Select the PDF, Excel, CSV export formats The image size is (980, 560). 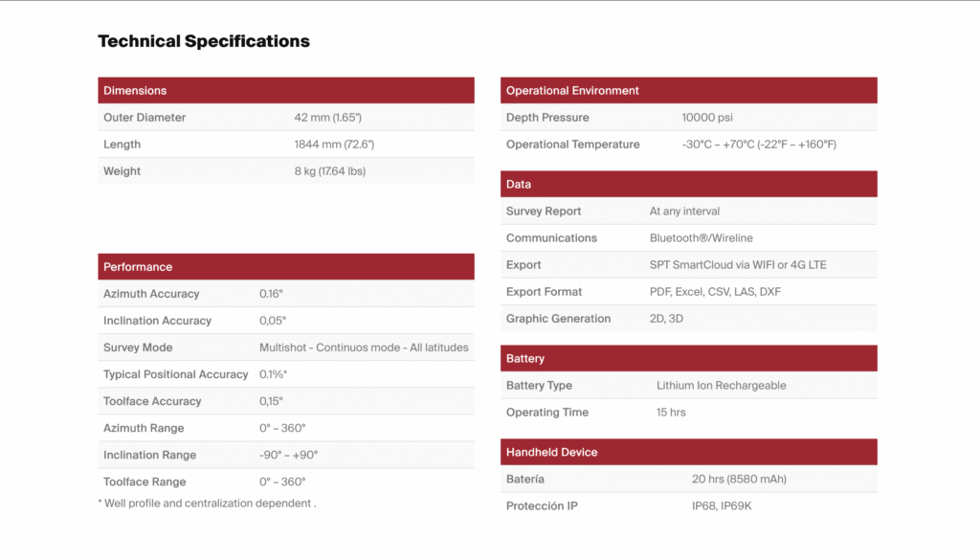coord(715,292)
